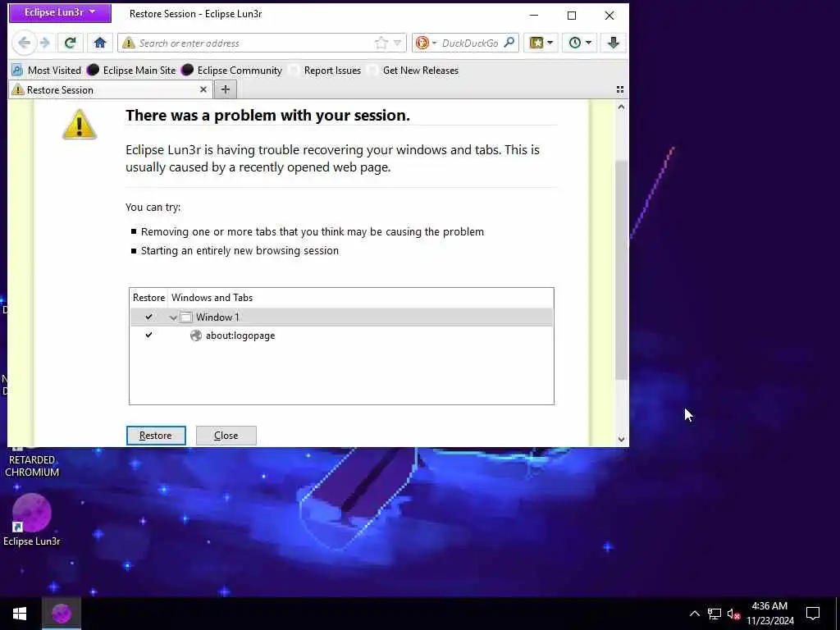Open the history clock dropdown
This screenshot has height=630, width=840.
pos(580,43)
